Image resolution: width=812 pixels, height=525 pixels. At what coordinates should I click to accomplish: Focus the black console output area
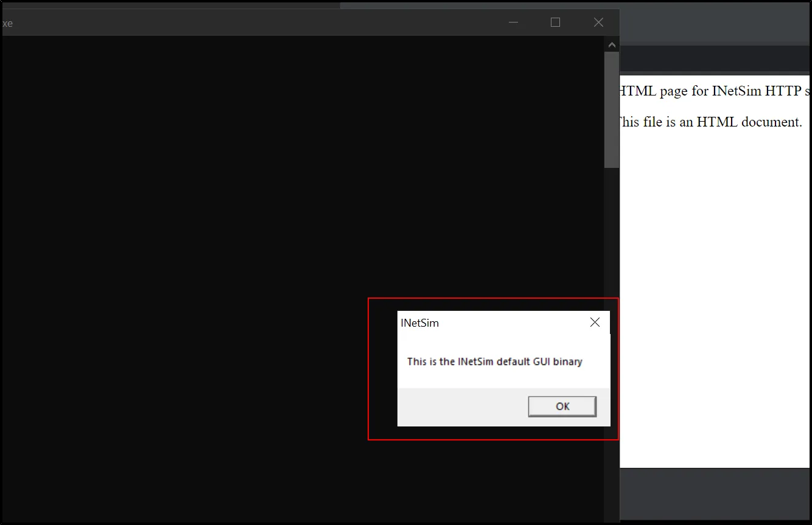(x=183, y=243)
